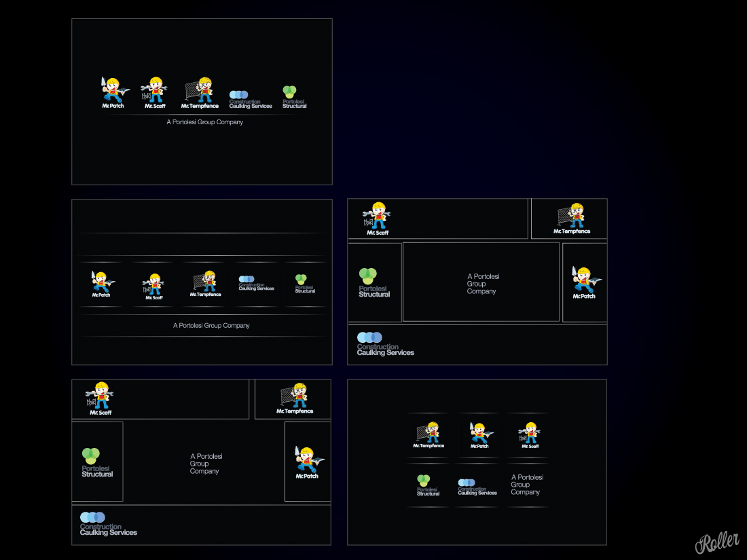
Task: Choose Portolesi Structural box in right-hand mosaic mockup
Action: (x=375, y=282)
